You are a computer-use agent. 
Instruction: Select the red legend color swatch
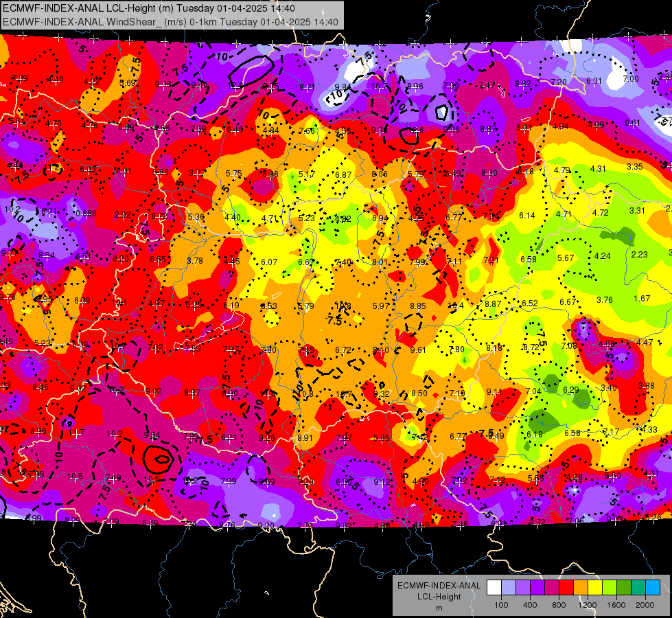pos(566,588)
